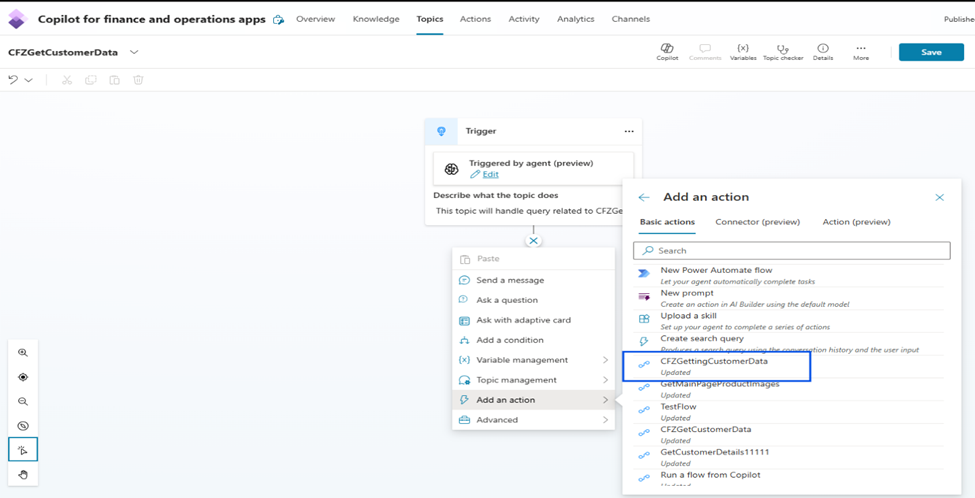Open the Actions tab

point(475,19)
